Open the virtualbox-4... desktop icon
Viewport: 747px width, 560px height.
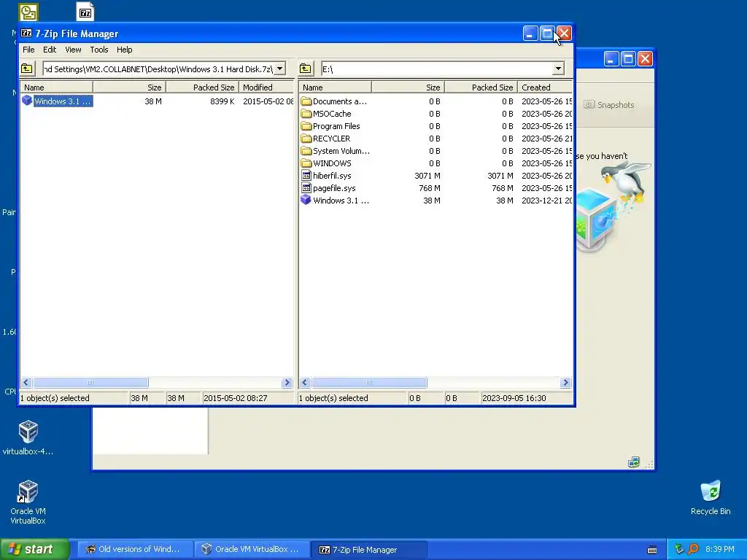pos(28,432)
